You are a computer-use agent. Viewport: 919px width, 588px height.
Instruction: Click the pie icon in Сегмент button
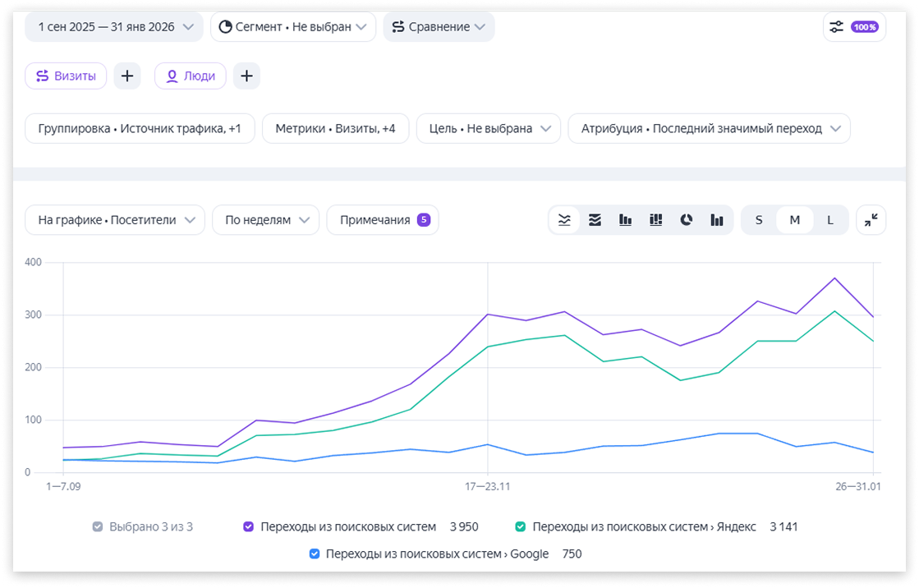[x=225, y=27]
